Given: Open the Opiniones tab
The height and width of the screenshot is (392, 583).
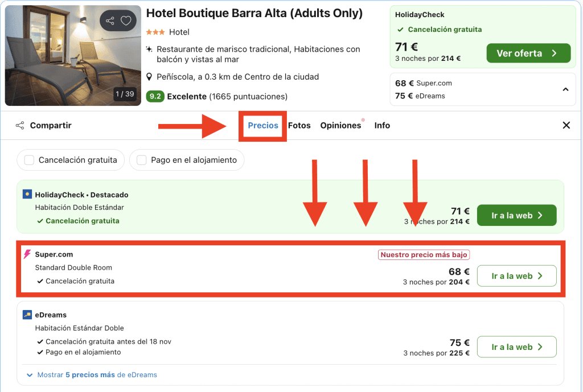Looking at the screenshot, I should tap(340, 125).
